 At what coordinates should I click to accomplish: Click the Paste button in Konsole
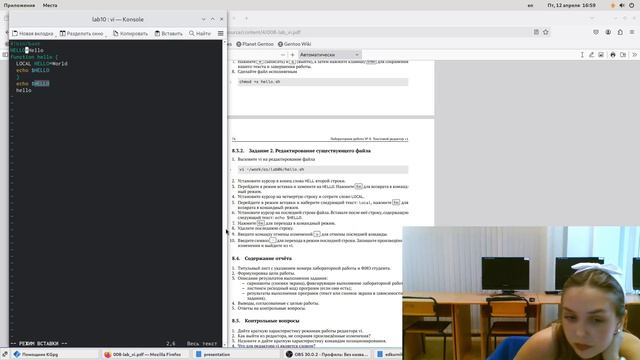pyautogui.click(x=169, y=33)
